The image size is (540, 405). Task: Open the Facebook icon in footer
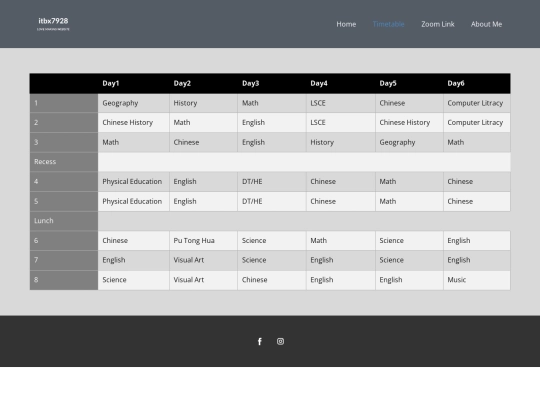[260, 341]
